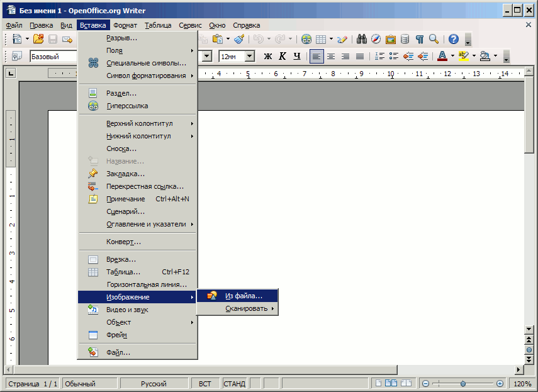The width and height of the screenshot is (538, 392).
Task: Click the Базовый paragraph style field
Action: pos(53,57)
